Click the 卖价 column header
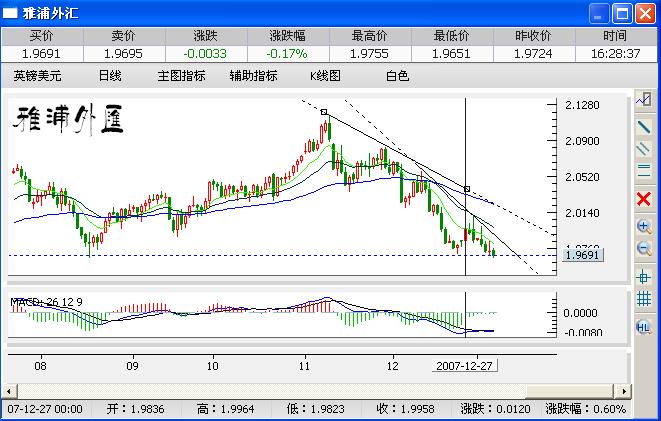 pyautogui.click(x=124, y=36)
